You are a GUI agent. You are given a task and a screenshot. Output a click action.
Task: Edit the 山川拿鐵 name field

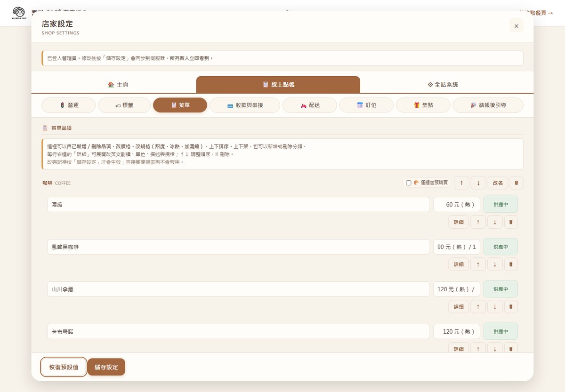238,289
